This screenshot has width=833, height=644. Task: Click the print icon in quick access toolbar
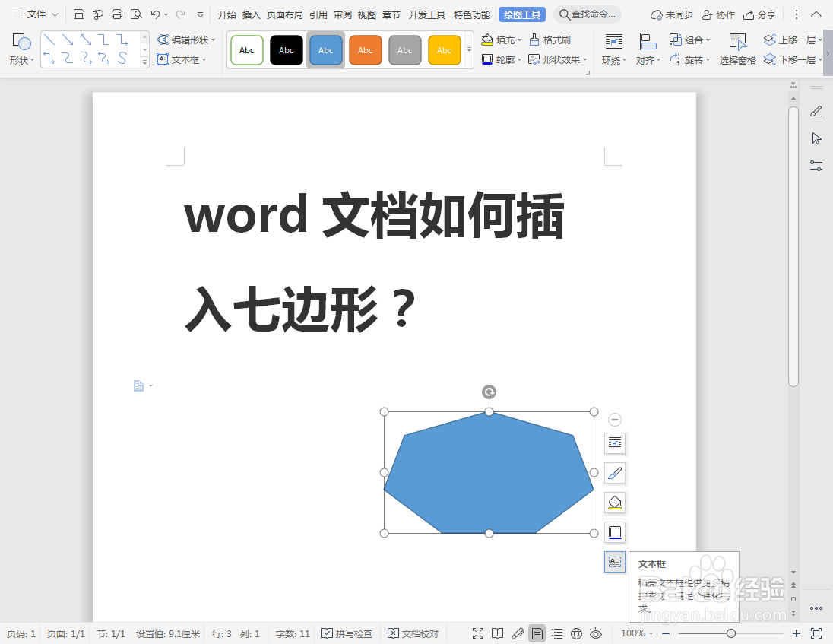tap(116, 14)
